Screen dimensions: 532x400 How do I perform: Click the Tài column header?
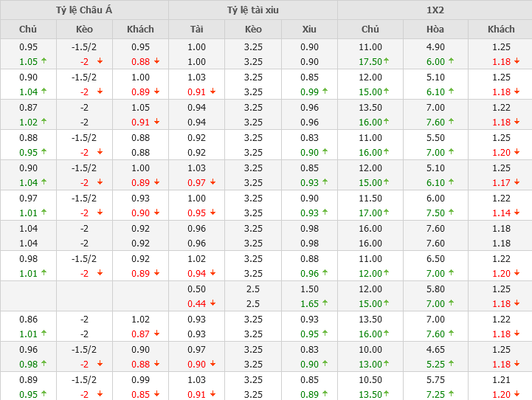197,29
